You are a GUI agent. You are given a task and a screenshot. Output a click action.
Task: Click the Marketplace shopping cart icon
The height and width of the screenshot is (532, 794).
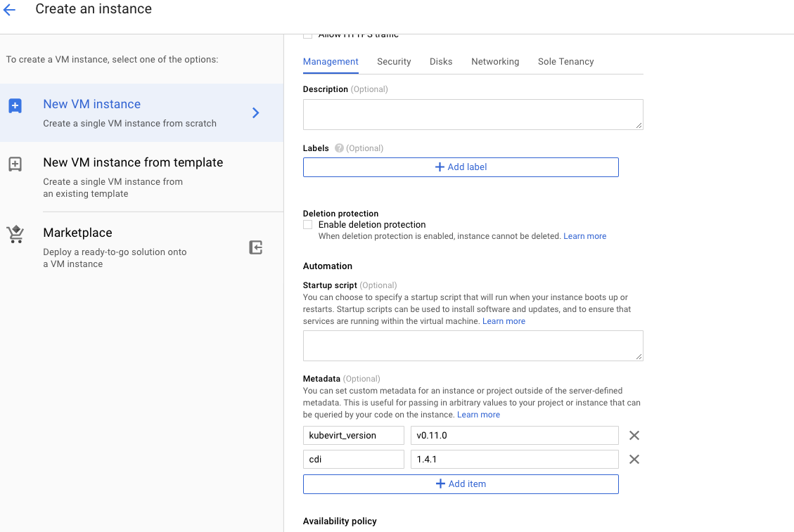(15, 235)
